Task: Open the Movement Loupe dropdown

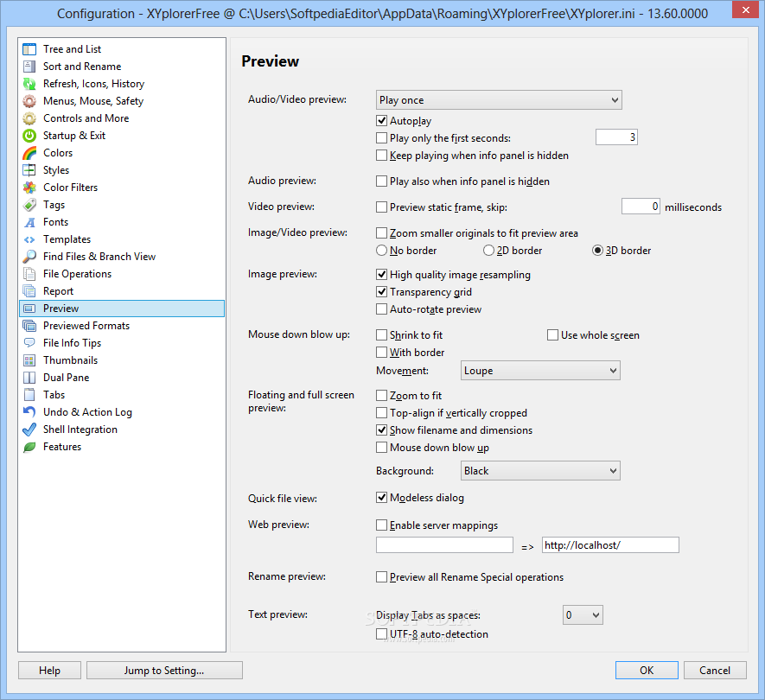Action: (540, 371)
